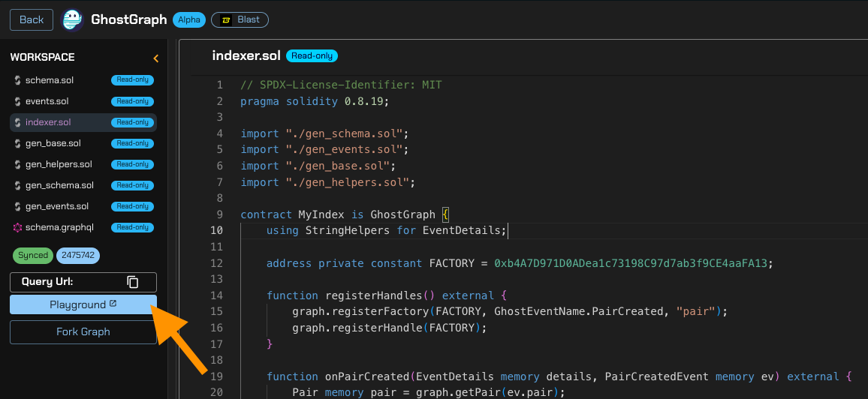Screen dimensions: 868x399
Task: Click the Synced status badge
Action: coord(33,256)
